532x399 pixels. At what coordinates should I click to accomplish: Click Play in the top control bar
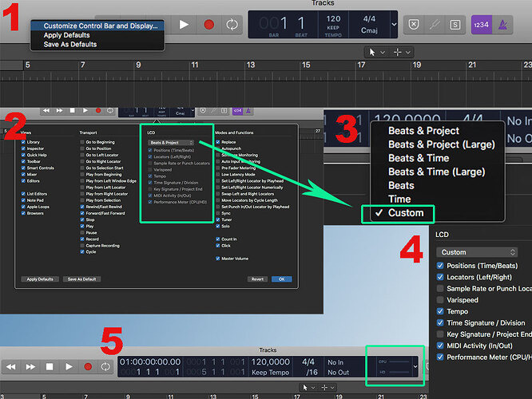[x=184, y=25]
